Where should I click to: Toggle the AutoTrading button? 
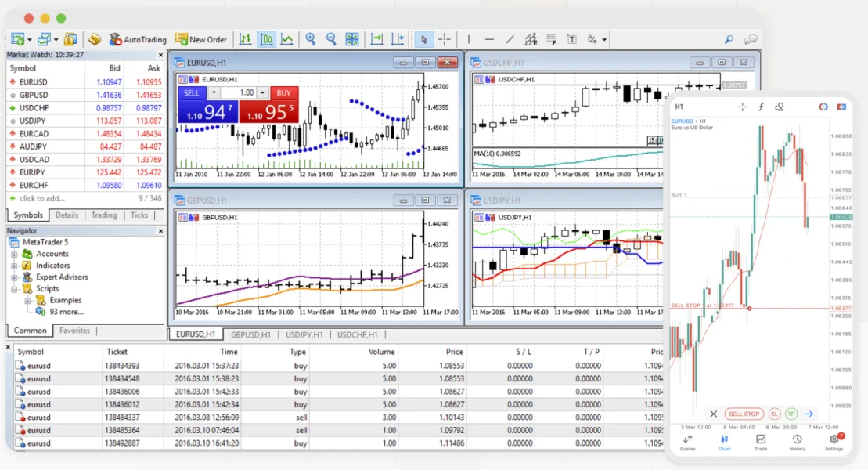[137, 39]
